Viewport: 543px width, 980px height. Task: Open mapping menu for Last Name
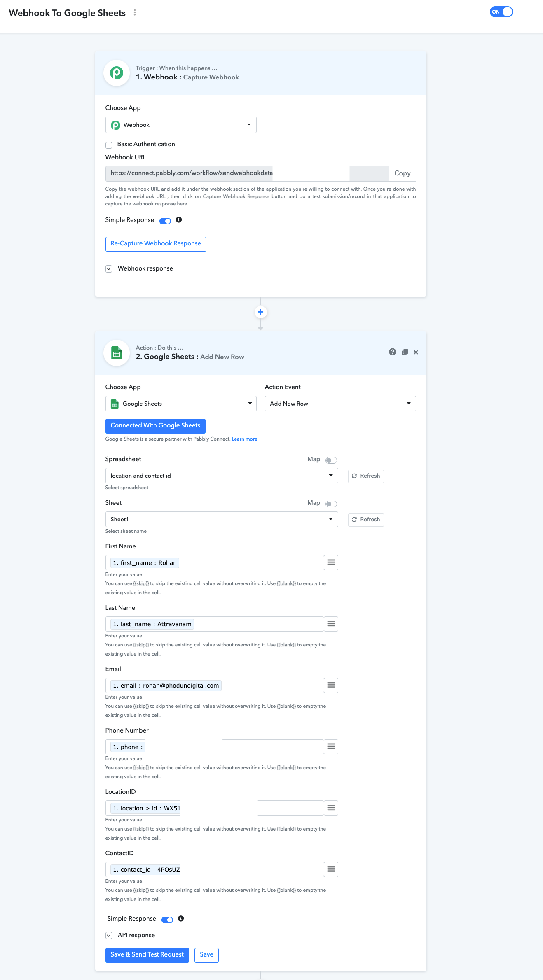pyautogui.click(x=331, y=624)
